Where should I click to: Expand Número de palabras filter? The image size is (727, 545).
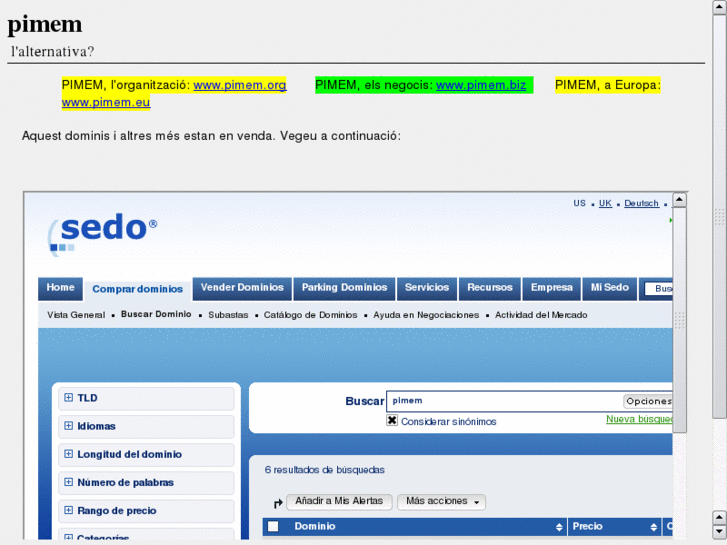tap(146, 483)
